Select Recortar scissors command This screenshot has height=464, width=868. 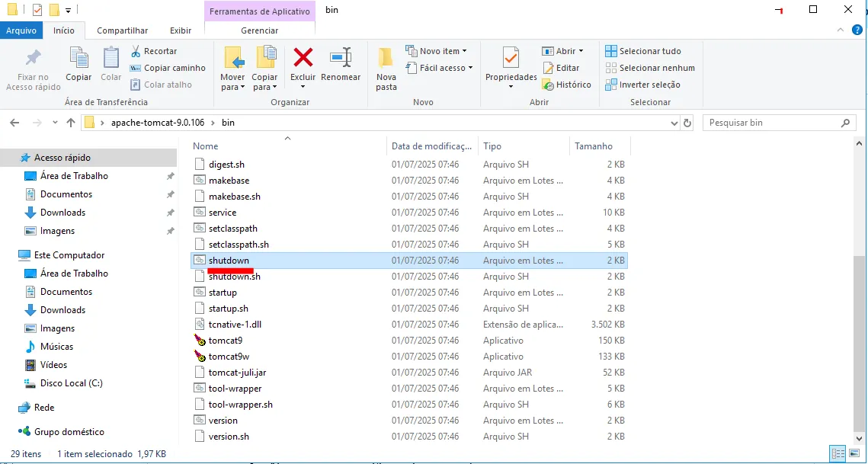click(x=154, y=51)
